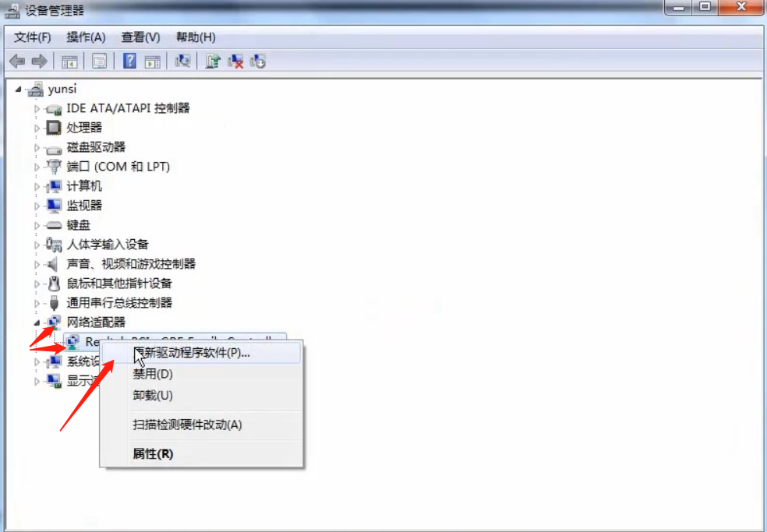Select the yunsi root computer node
The height and width of the screenshot is (532, 767).
coord(61,88)
